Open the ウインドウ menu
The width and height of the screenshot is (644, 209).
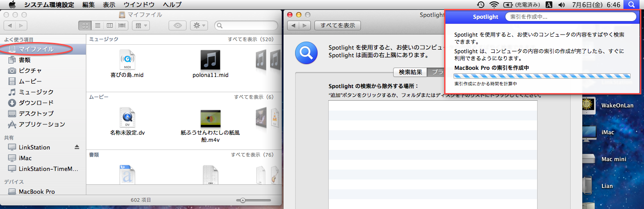[139, 4]
